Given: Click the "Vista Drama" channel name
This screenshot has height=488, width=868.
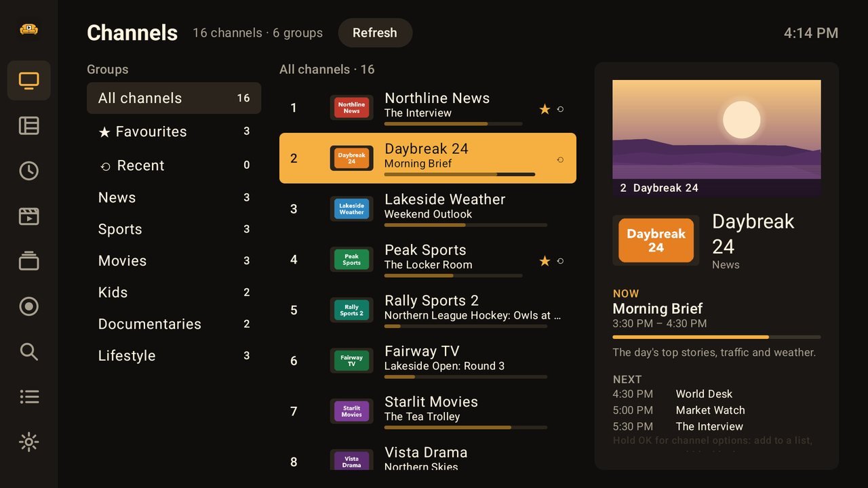Looking at the screenshot, I should point(426,452).
